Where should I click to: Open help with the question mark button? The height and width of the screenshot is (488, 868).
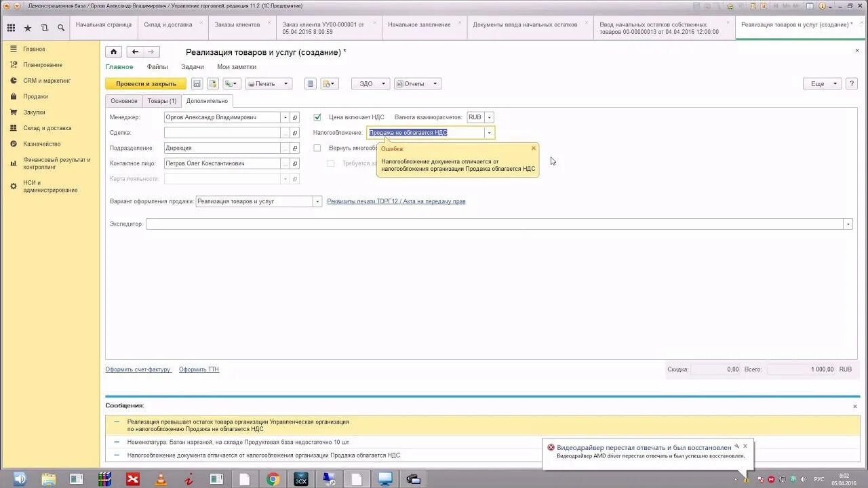pyautogui.click(x=852, y=83)
